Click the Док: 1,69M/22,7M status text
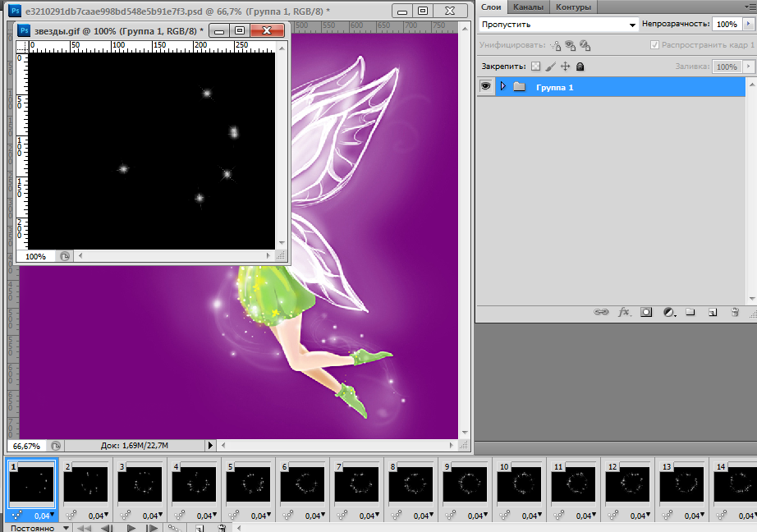The height and width of the screenshot is (532, 757). point(134,446)
